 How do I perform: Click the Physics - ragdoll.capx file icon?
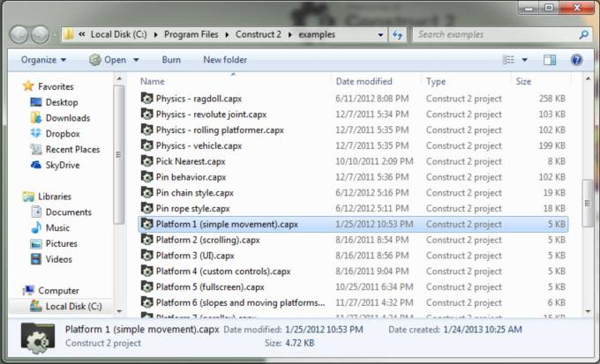click(147, 98)
